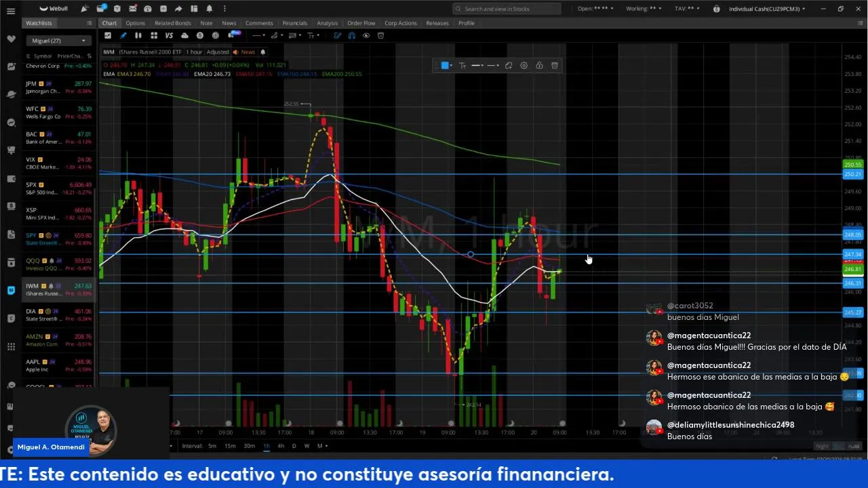Click the 250.21 blue price level label

tap(852, 174)
